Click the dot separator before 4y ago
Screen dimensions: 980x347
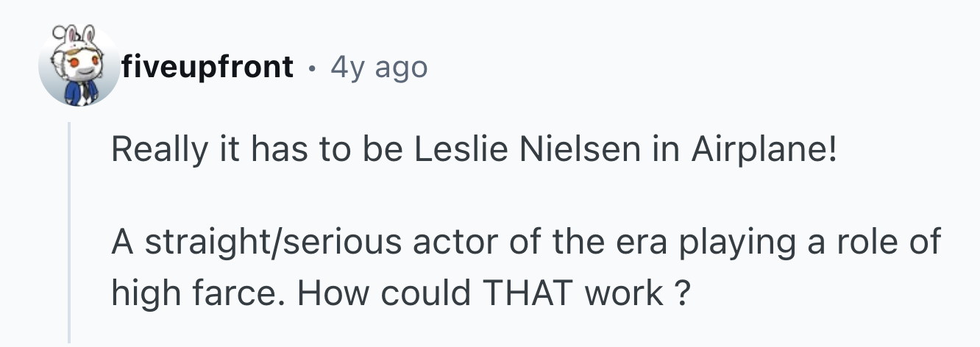coord(312,68)
